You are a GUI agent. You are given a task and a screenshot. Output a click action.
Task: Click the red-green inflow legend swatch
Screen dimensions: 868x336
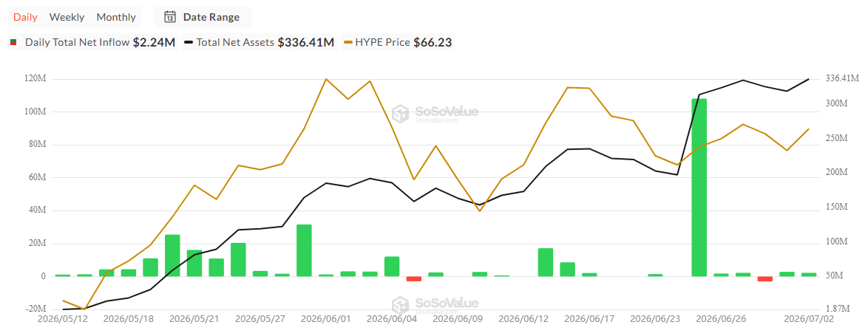point(14,43)
